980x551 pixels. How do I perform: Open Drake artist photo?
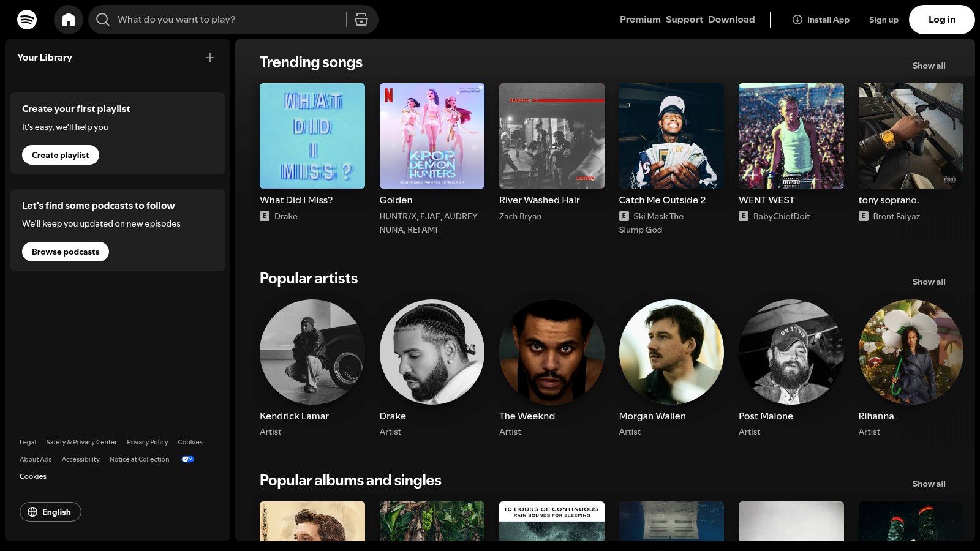point(432,352)
